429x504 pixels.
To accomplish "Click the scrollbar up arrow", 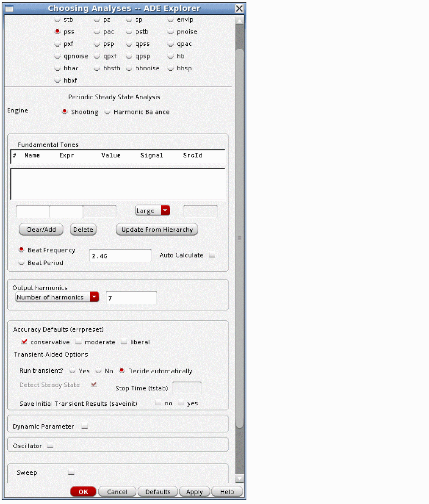I will point(239,21).
